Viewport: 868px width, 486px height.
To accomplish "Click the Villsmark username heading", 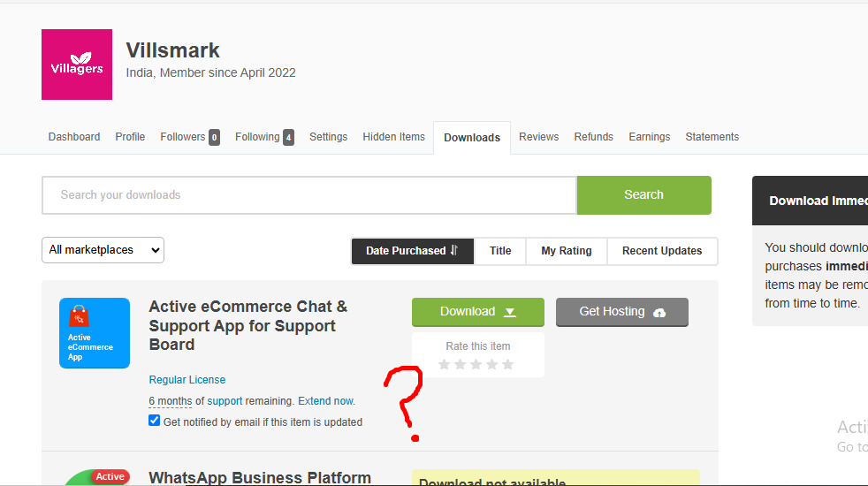I will (x=172, y=50).
